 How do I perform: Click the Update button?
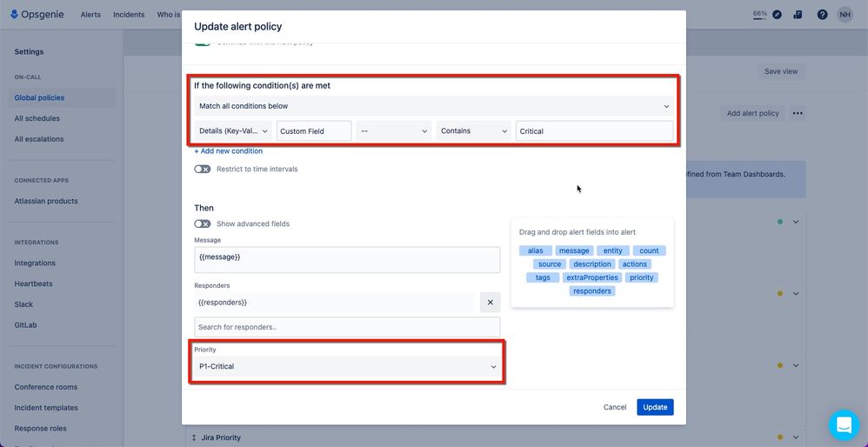(655, 407)
